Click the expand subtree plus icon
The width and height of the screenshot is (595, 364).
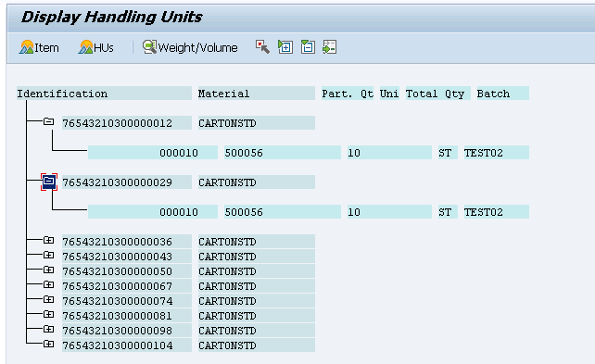(x=285, y=47)
